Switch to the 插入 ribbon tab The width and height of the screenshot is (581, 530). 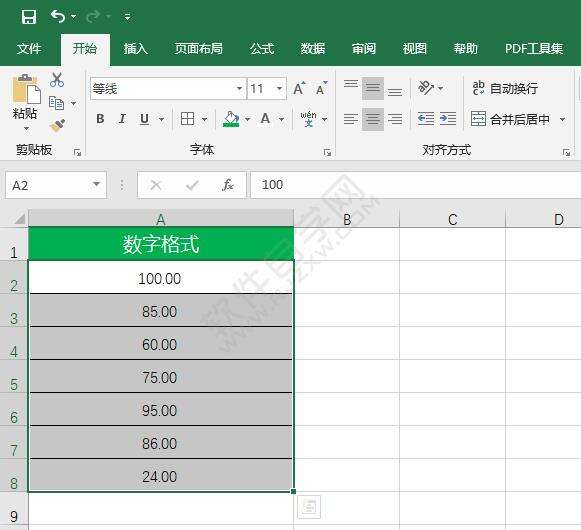[136, 49]
